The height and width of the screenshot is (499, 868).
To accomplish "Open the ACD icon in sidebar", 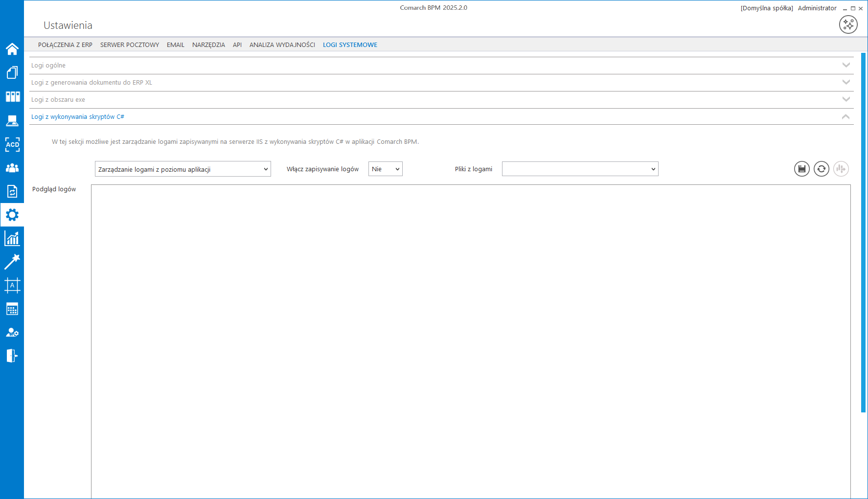I will 12,144.
